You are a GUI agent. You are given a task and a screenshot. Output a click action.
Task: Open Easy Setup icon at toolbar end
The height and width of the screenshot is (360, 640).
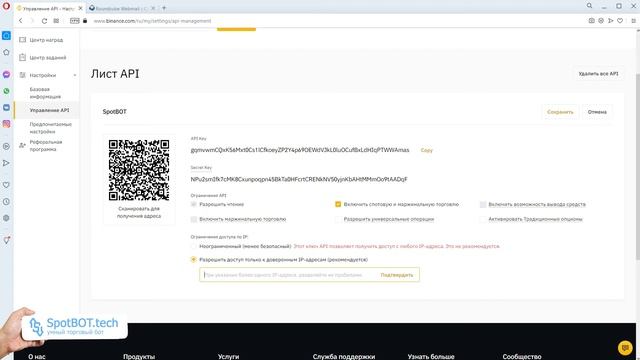(633, 21)
